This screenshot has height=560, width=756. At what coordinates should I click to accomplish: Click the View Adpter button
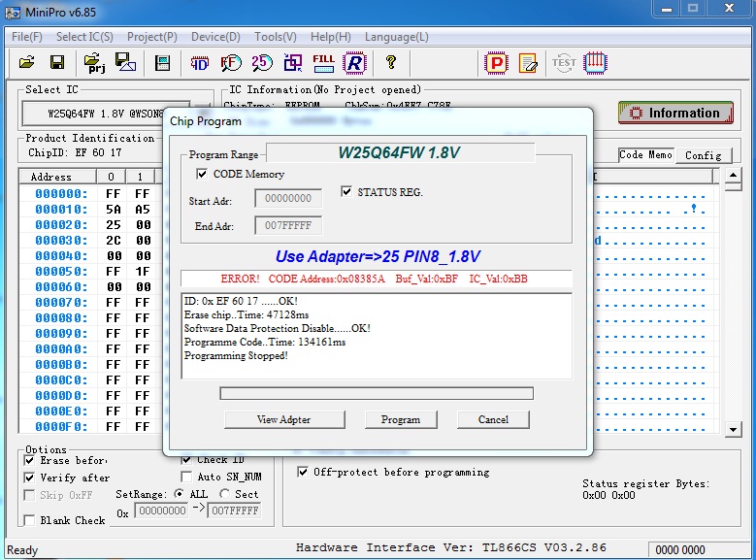(x=284, y=419)
